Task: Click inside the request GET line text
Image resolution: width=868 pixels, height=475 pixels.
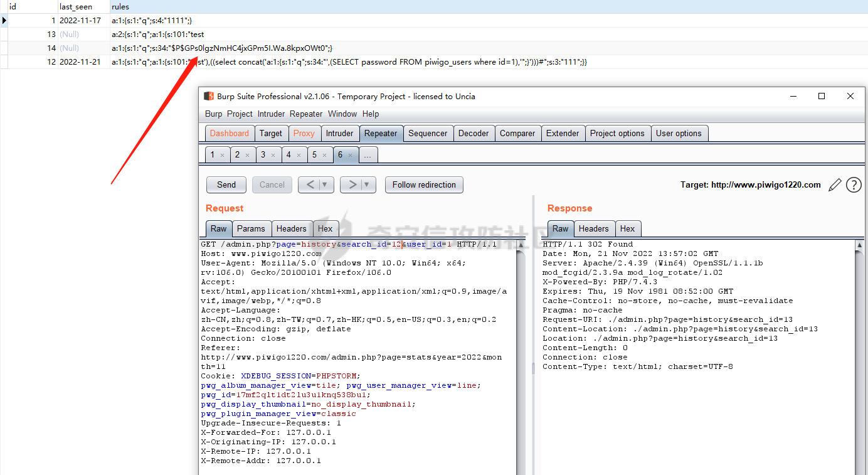Action: pos(349,244)
